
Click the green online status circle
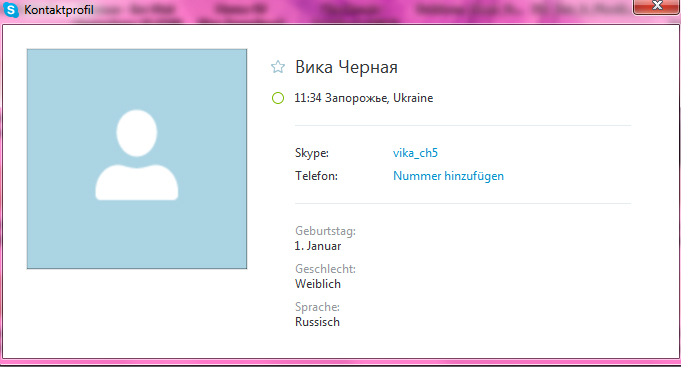point(278,98)
